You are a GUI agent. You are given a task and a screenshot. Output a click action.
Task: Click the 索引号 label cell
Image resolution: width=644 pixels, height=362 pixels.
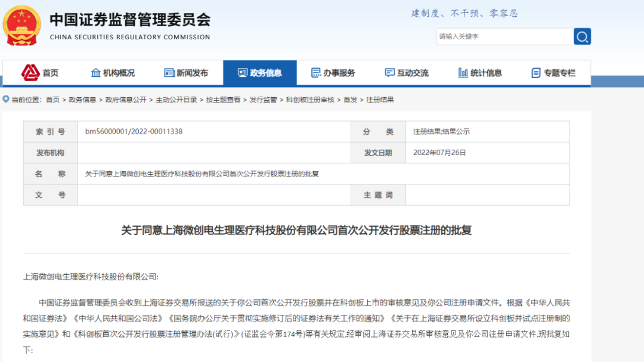click(x=51, y=131)
